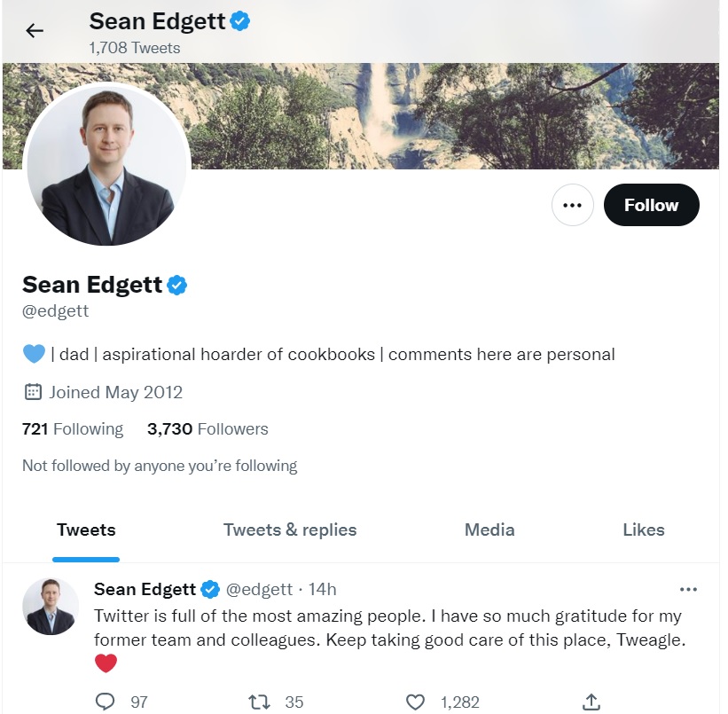This screenshot has width=728, height=714.
Task: Click the small avatar next to the tweet
Action: pyautogui.click(x=51, y=606)
